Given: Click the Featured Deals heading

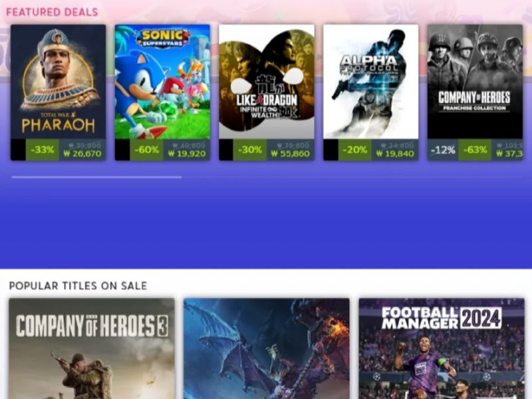Looking at the screenshot, I should (52, 12).
